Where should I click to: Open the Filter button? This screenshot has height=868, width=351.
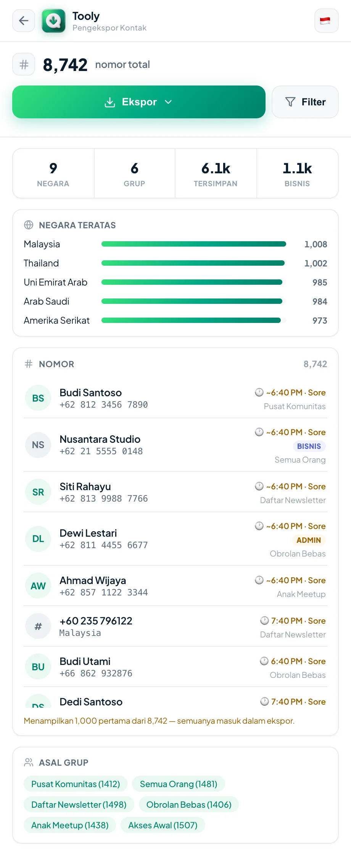click(x=305, y=102)
